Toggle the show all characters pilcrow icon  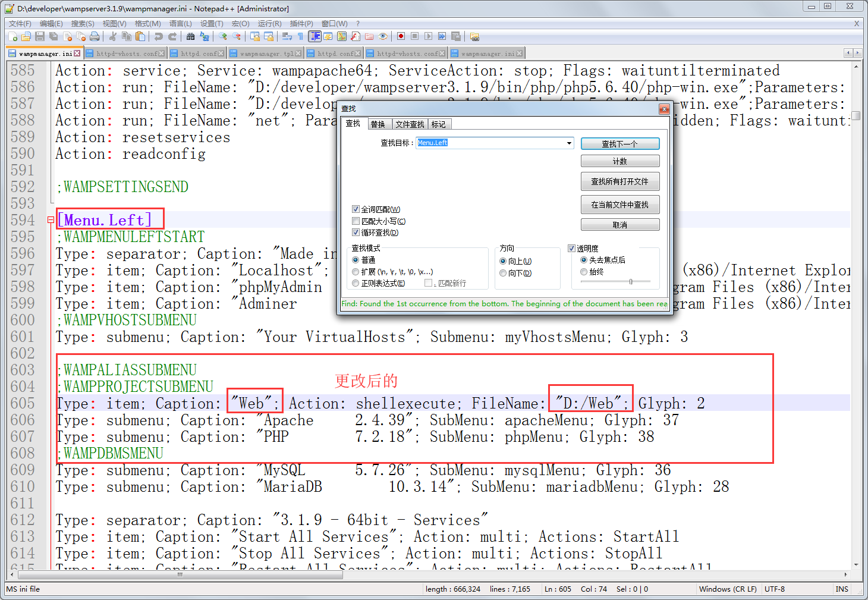pos(301,37)
